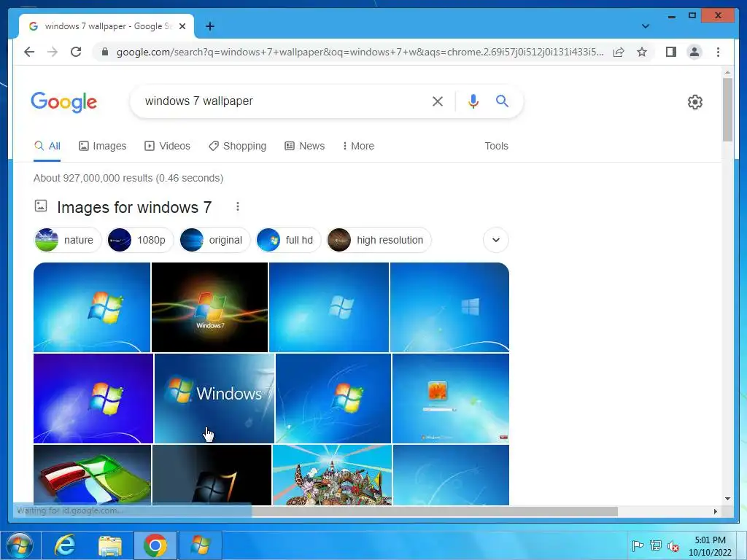
Task: Expand the tab search chevron
Action: tap(646, 26)
